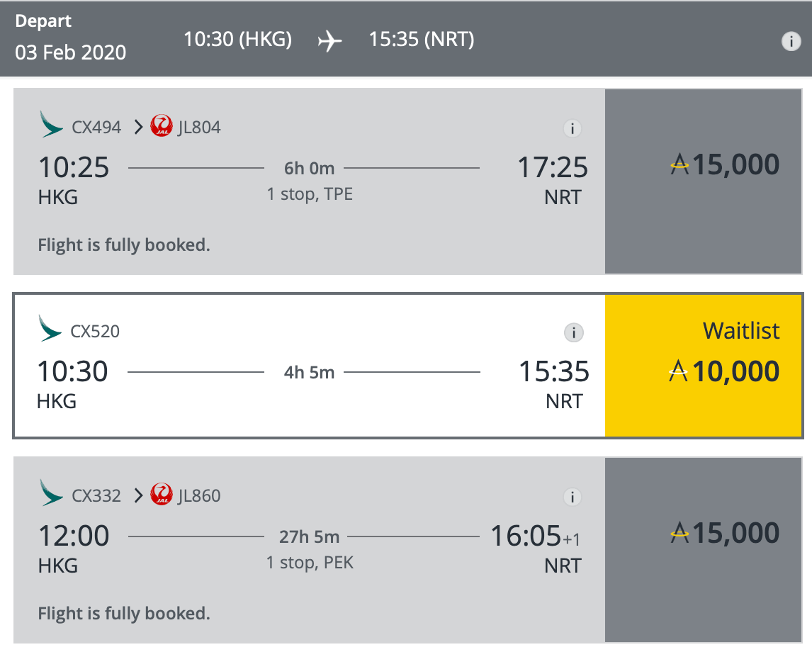
Task: Open info icon for CX520 flight
Action: (573, 332)
